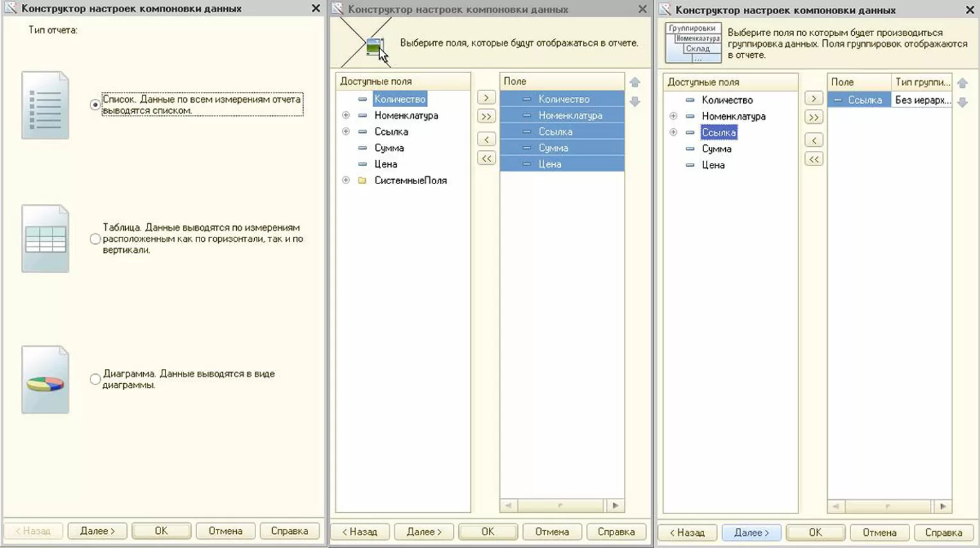The width and height of the screenshot is (980, 548).
Task: Select the Список report type radio button
Action: tap(95, 105)
